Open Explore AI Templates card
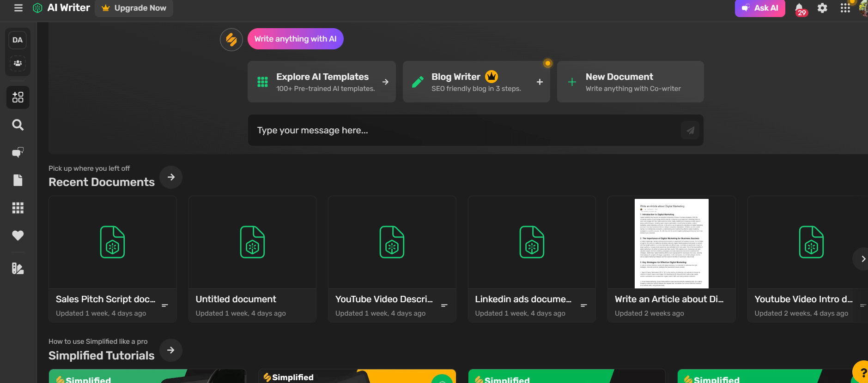The image size is (868, 383). (322, 82)
